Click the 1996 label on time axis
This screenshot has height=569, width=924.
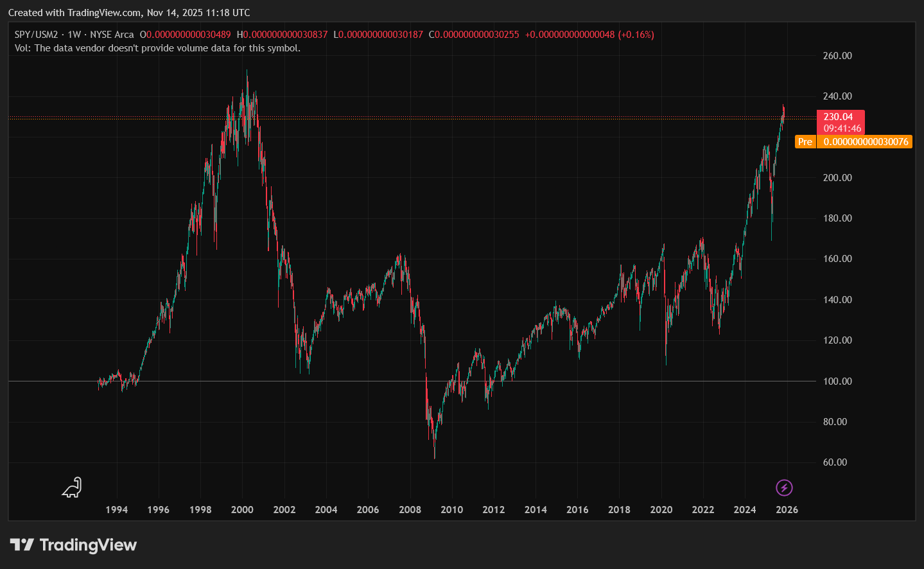(158, 510)
